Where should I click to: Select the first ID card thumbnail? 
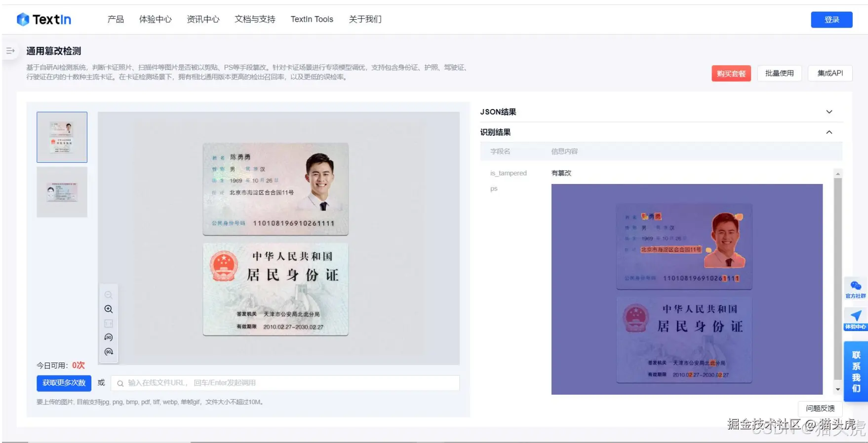tap(62, 137)
